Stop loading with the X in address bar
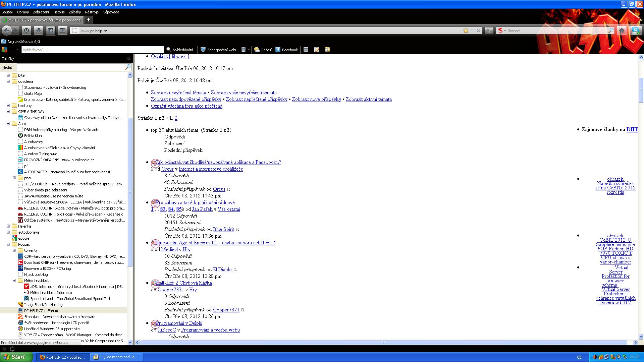 [478, 31]
